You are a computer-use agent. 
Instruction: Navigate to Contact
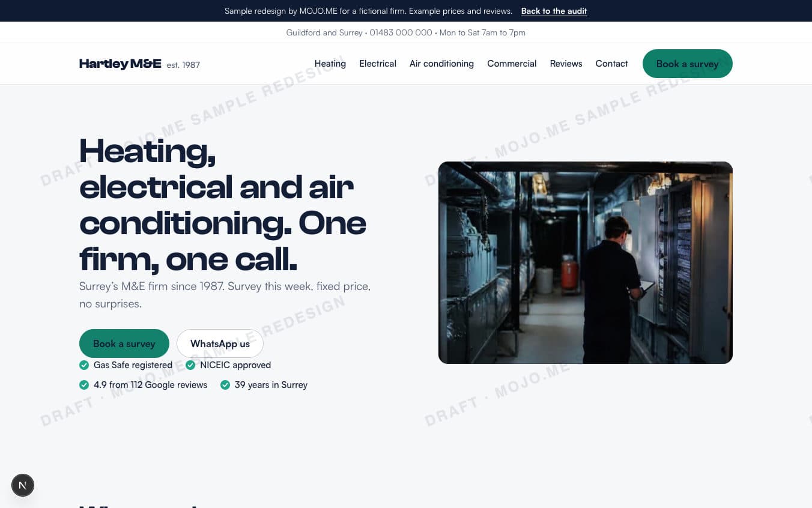(x=611, y=64)
